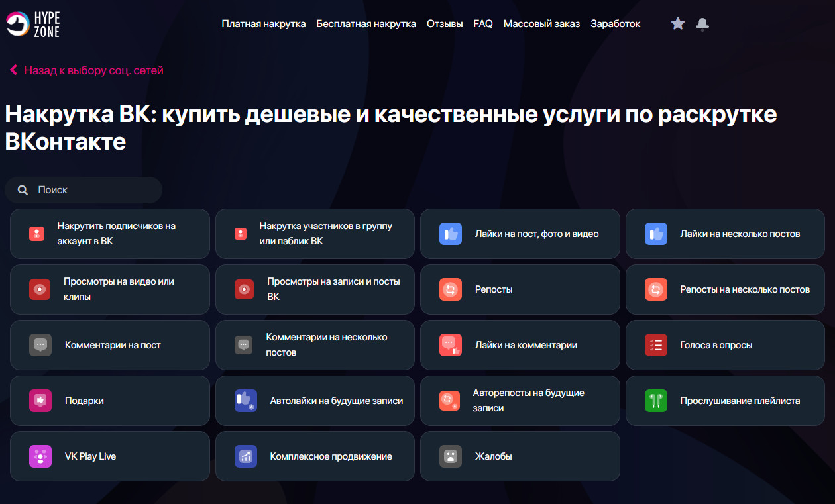Viewport: 835px width, 504px height.
Task: Choose Комментарии на несколько постов label
Action: pos(327,345)
